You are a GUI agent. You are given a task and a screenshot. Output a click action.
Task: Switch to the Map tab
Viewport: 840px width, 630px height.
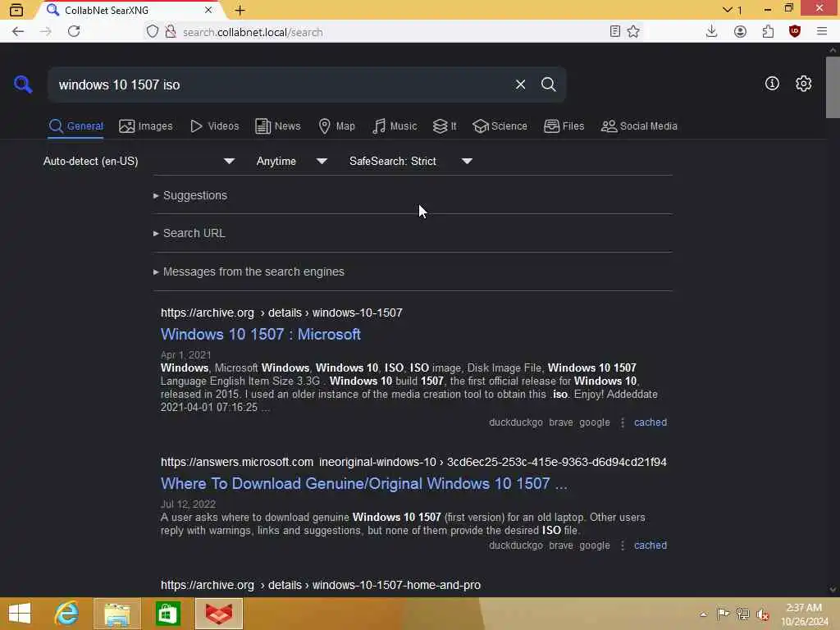(336, 126)
